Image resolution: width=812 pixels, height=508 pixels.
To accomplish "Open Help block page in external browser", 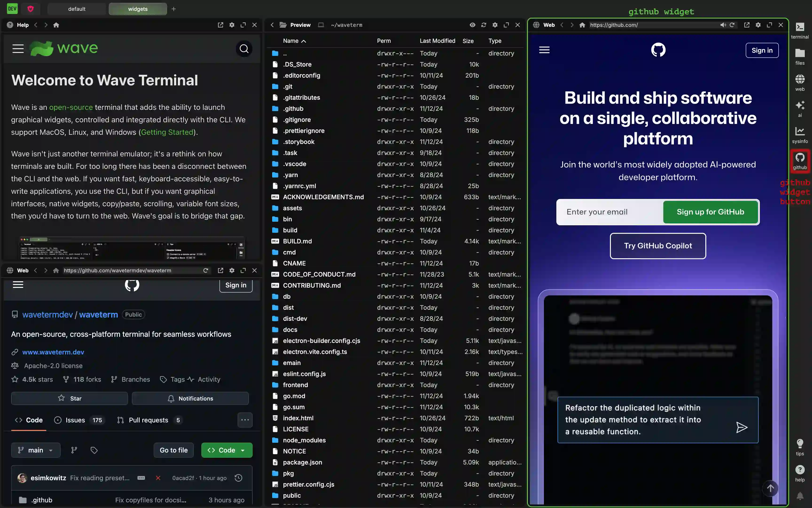I will tap(220, 25).
